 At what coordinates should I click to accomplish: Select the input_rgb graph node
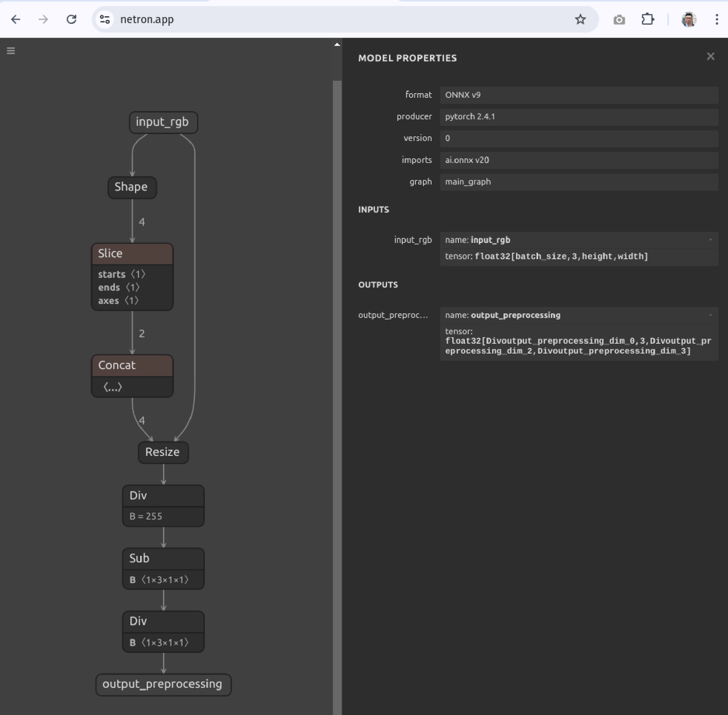(x=163, y=122)
